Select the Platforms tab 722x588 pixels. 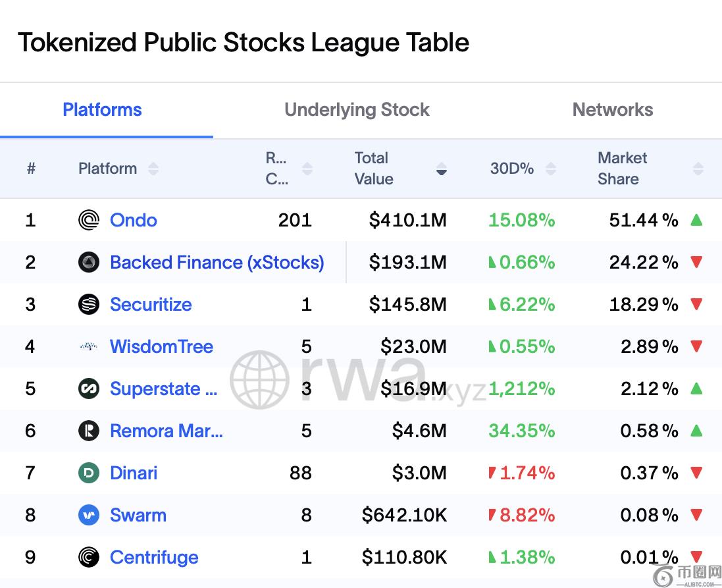point(102,110)
